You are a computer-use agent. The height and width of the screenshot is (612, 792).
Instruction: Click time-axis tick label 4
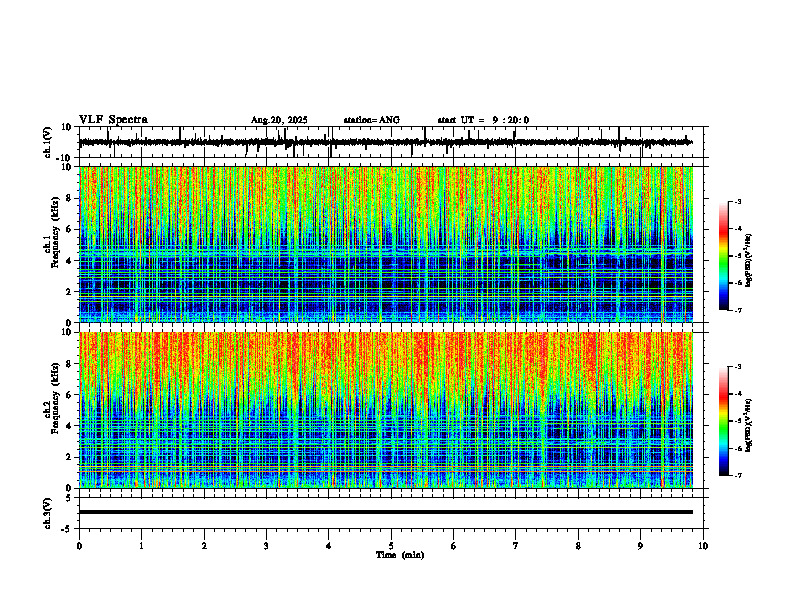(x=328, y=546)
